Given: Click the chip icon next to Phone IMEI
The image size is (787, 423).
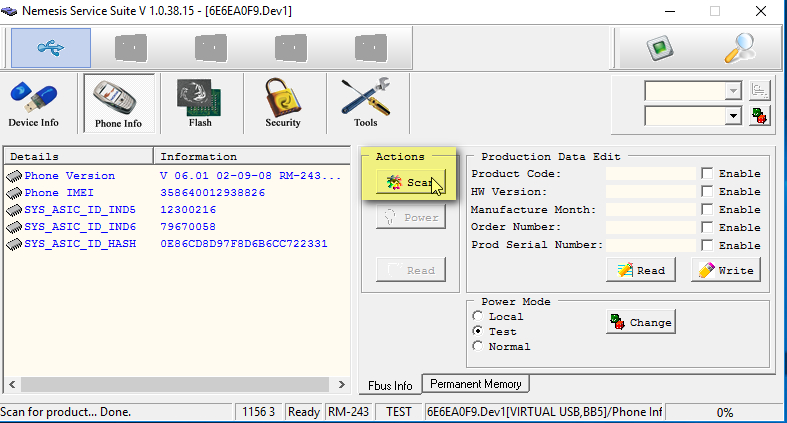Looking at the screenshot, I should tap(14, 193).
